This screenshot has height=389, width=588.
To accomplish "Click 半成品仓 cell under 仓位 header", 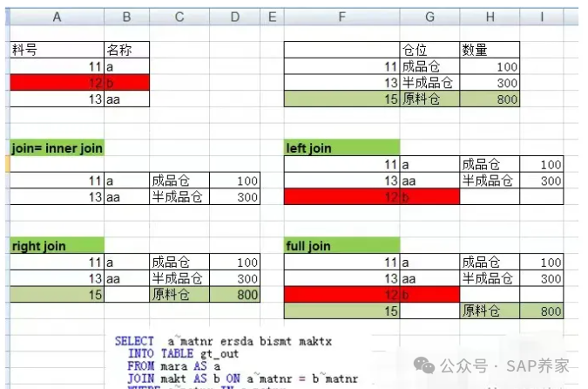I will [x=429, y=83].
